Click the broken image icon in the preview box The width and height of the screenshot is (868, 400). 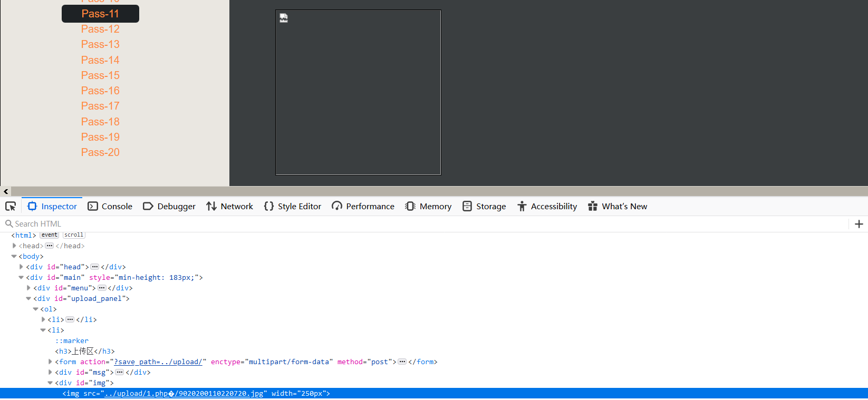(x=284, y=18)
